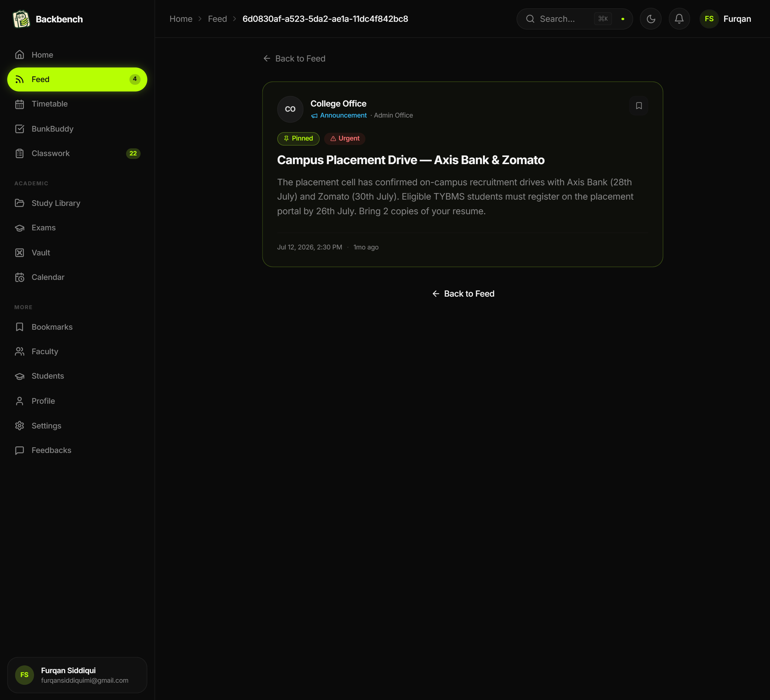The image size is (770, 700).
Task: Open the Timetable page
Action: point(77,104)
